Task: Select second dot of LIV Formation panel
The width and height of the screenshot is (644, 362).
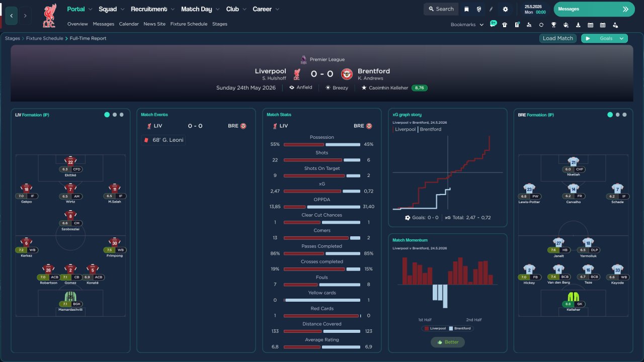Action: click(x=115, y=115)
